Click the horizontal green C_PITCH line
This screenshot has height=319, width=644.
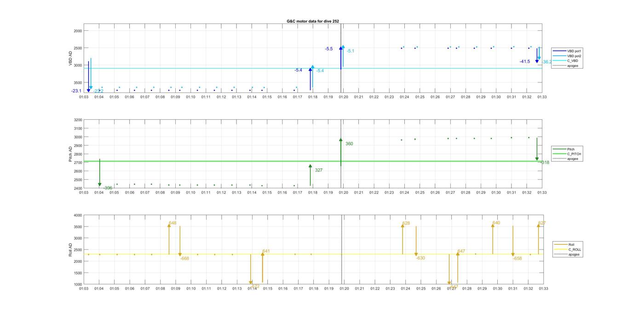click(313, 161)
